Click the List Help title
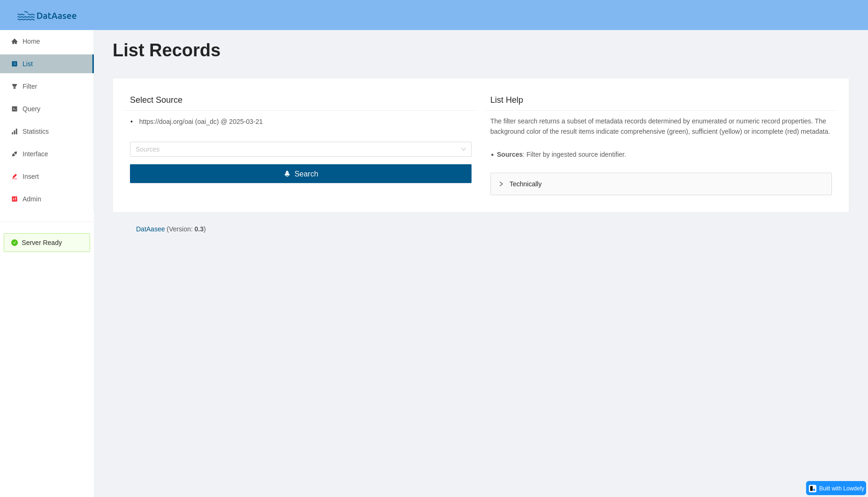The width and height of the screenshot is (868, 497). [507, 100]
